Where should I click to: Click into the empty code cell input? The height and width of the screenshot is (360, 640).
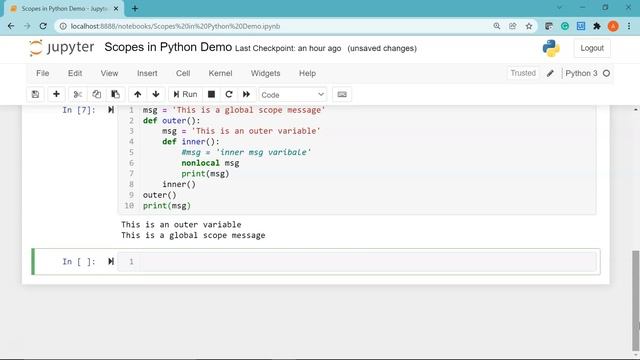point(367,262)
